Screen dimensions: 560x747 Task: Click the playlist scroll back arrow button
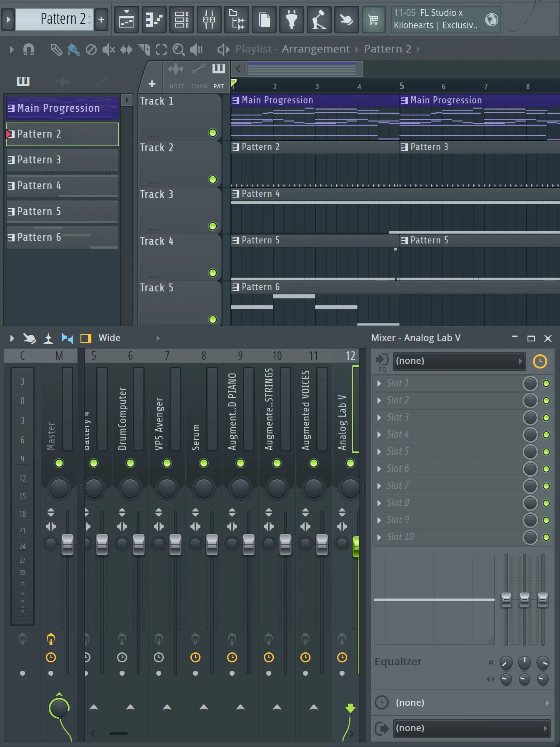(238, 69)
